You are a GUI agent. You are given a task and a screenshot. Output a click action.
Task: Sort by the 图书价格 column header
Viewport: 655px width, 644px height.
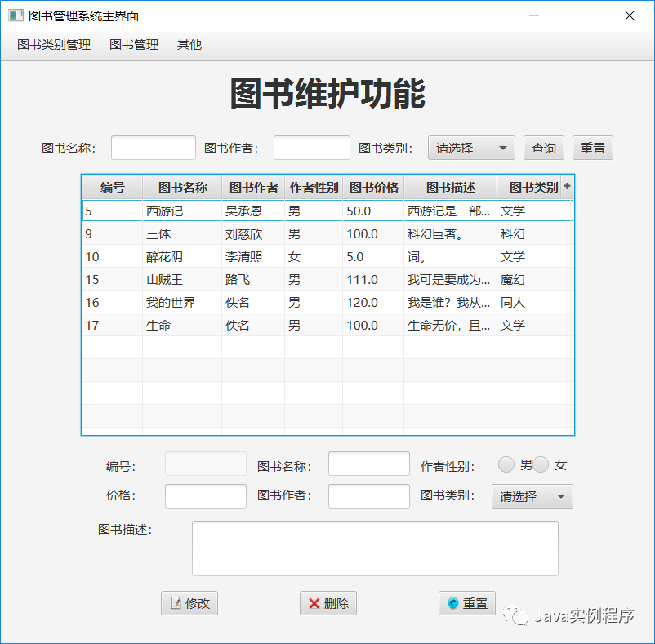click(373, 187)
